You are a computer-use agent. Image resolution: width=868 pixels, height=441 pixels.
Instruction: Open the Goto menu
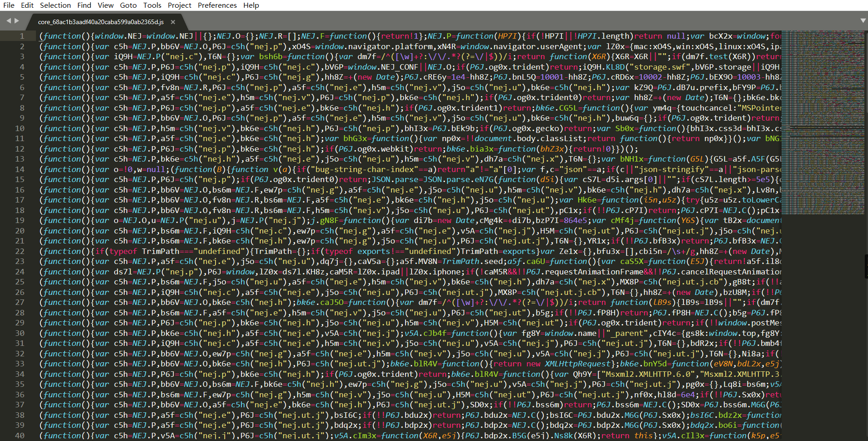(128, 5)
